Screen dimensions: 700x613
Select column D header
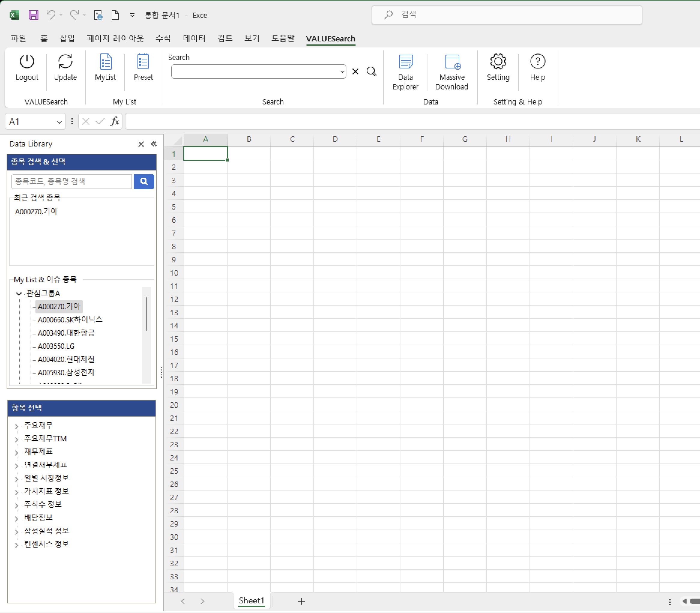point(335,139)
